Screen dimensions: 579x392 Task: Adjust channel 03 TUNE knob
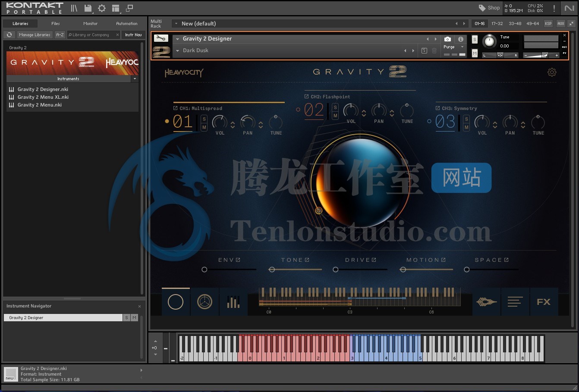coord(538,122)
